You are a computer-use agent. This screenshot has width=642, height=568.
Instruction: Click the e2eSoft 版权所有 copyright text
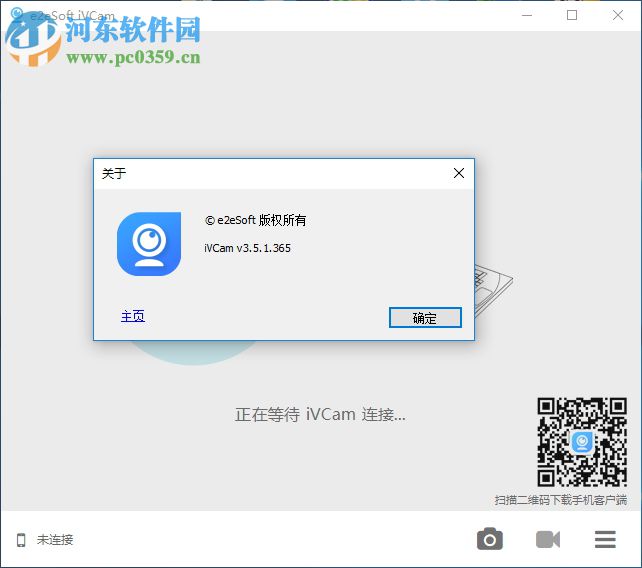(x=255, y=220)
